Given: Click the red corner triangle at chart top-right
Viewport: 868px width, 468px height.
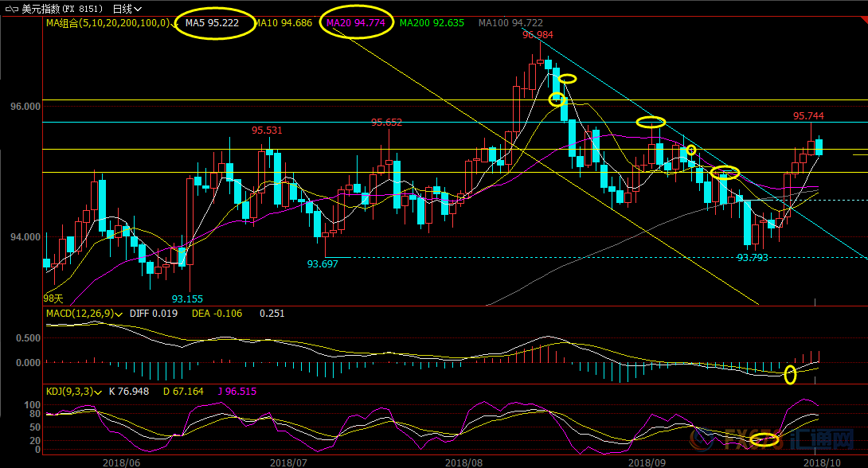Looking at the screenshot, I should coord(863,19).
